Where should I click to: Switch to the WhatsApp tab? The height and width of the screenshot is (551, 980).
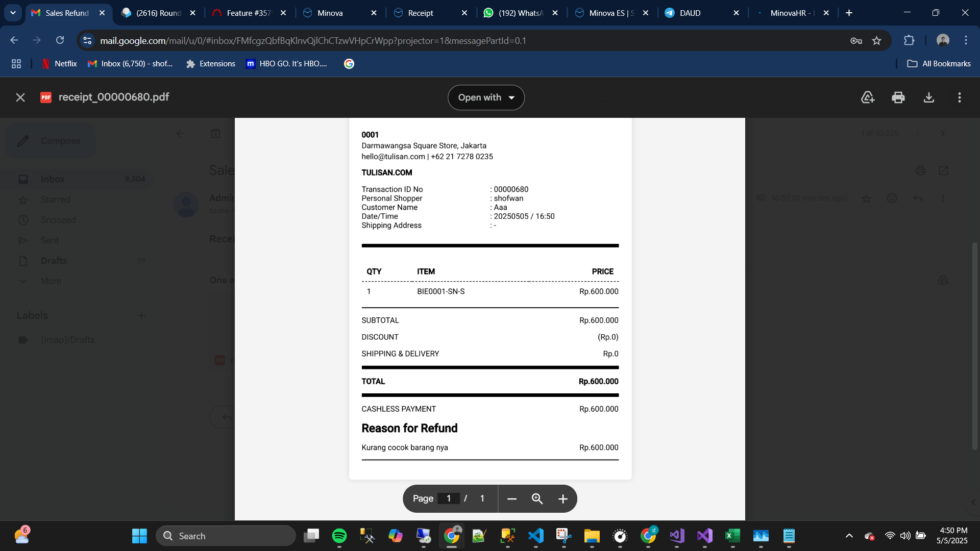pos(521,13)
